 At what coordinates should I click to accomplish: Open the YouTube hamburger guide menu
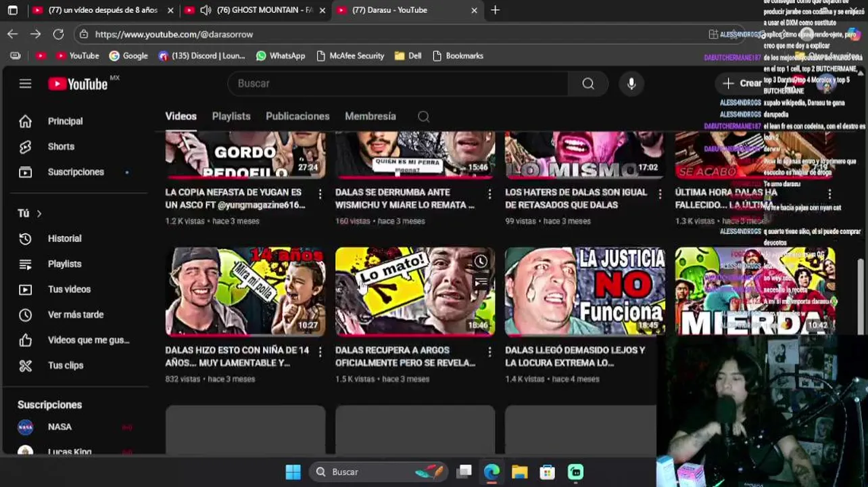(25, 84)
